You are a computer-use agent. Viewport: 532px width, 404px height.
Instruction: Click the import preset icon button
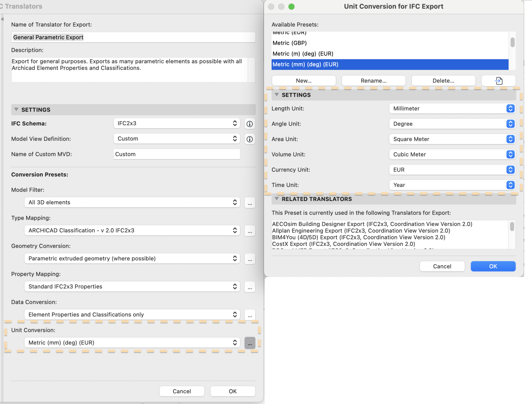tap(498, 81)
